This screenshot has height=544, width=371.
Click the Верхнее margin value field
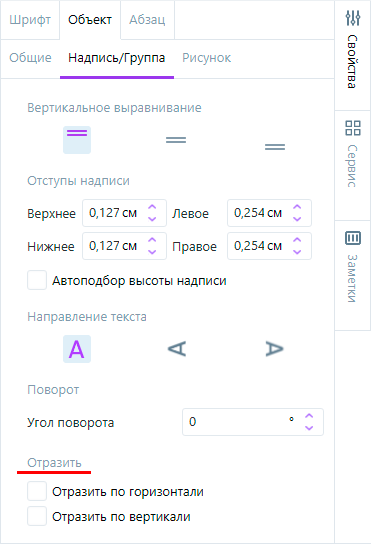124,213
